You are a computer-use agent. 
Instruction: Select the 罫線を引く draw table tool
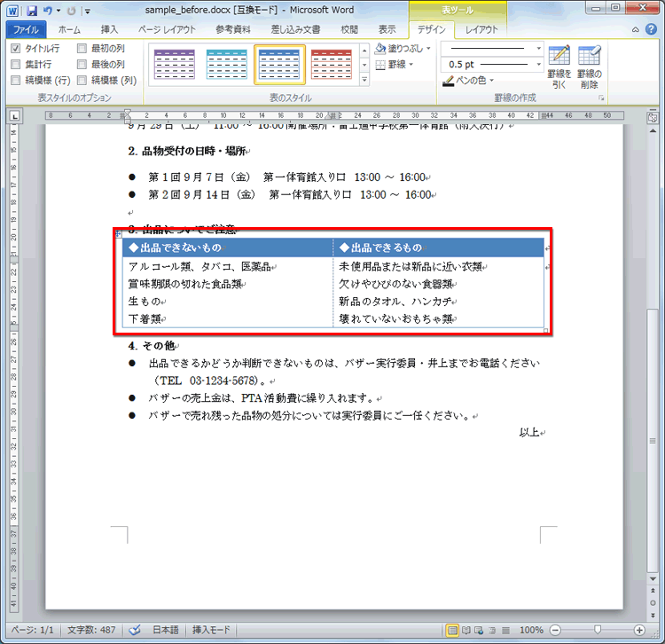(x=559, y=67)
